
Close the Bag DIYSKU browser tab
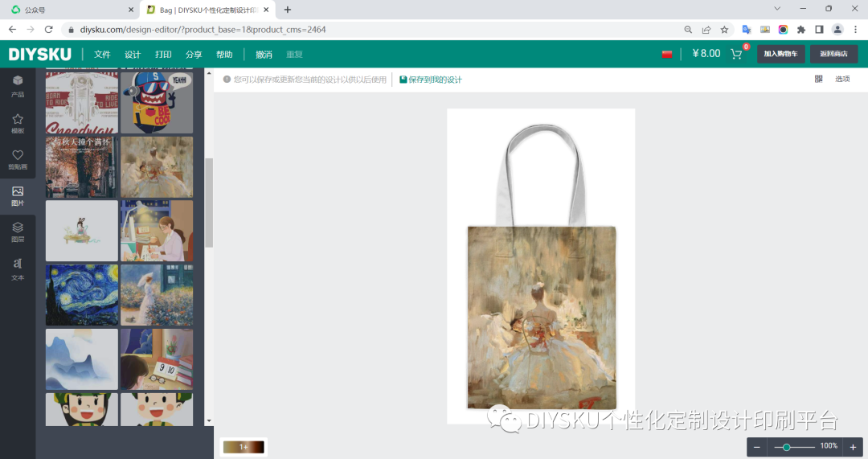coord(266,10)
